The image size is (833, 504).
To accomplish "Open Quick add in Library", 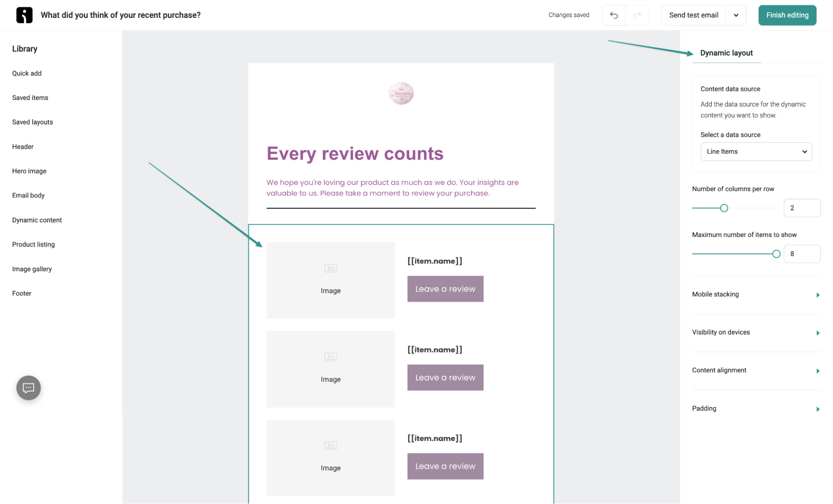I will (27, 73).
